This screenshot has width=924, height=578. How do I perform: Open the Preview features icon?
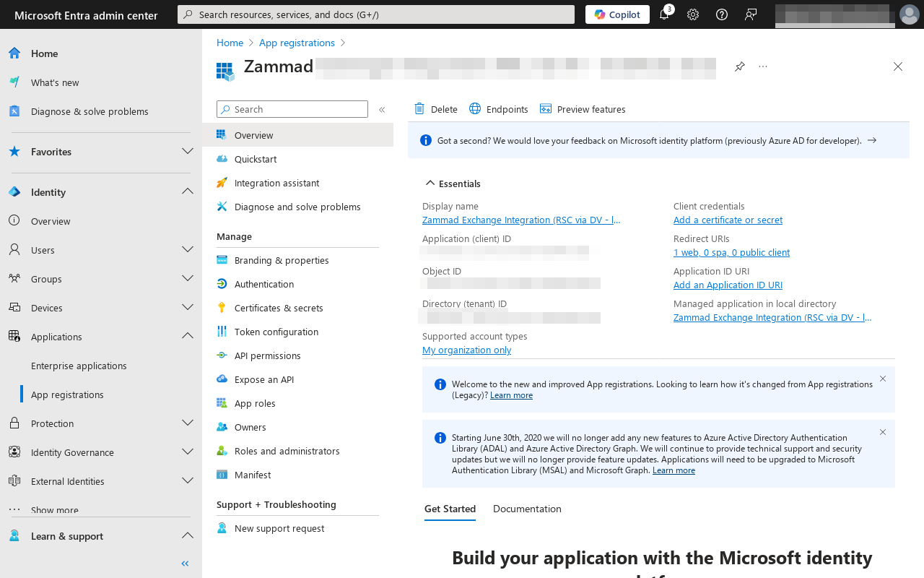546,109
